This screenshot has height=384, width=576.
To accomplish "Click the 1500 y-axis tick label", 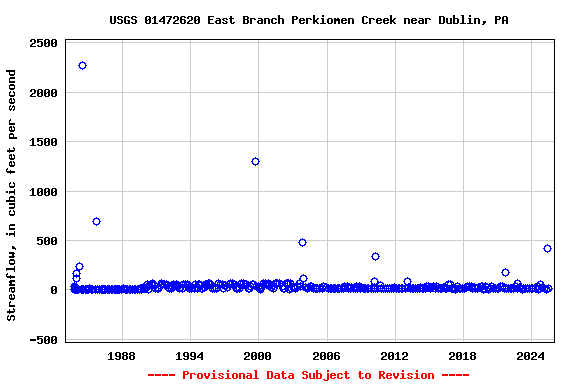I will pyautogui.click(x=43, y=142).
